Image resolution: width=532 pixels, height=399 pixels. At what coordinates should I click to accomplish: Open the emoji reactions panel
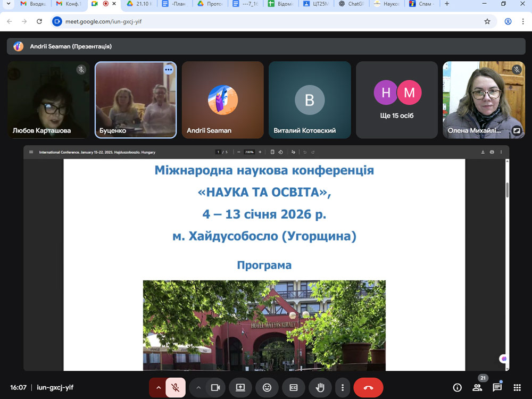pyautogui.click(x=267, y=387)
